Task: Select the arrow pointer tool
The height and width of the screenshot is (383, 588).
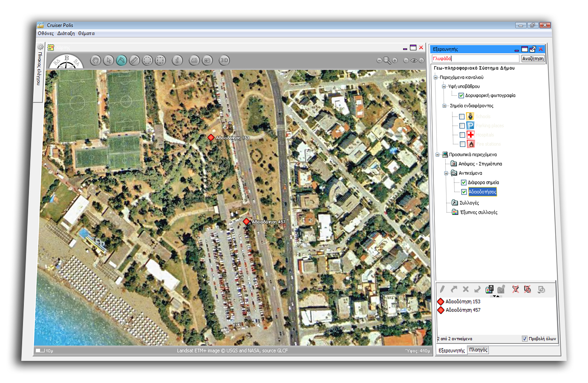Action: (x=109, y=60)
